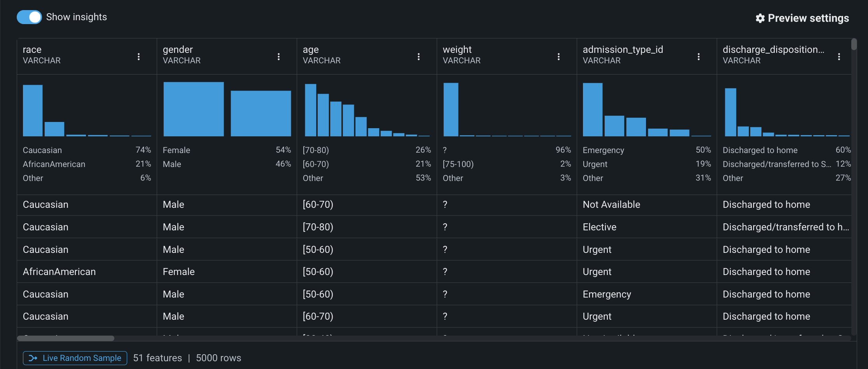
Task: Open the gender column three-dot menu
Action: point(279,57)
